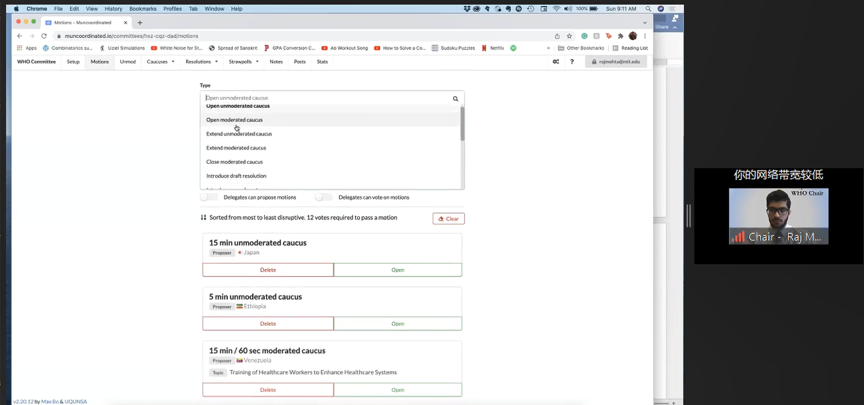Image resolution: width=864 pixels, height=405 pixels.
Task: Select the Chair Raj video thumbnail
Action: click(778, 216)
